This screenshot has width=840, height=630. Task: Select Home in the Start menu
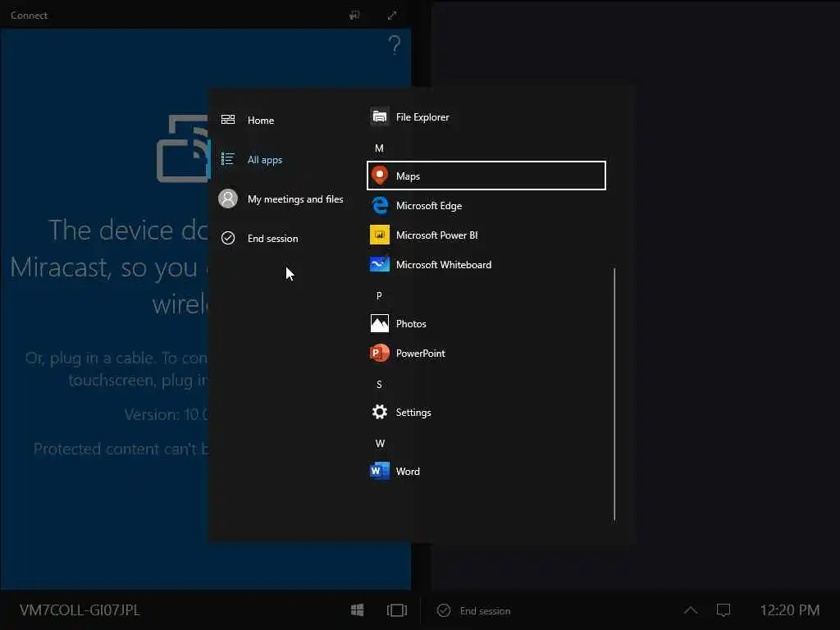tap(260, 121)
